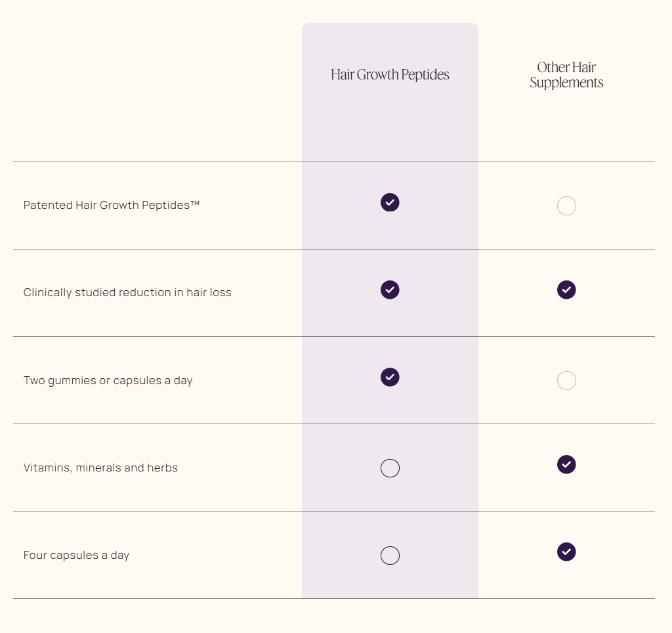672x633 pixels.
Task: Click Two gummies checkmark under Hair Growth Peptides
Action: click(x=390, y=377)
